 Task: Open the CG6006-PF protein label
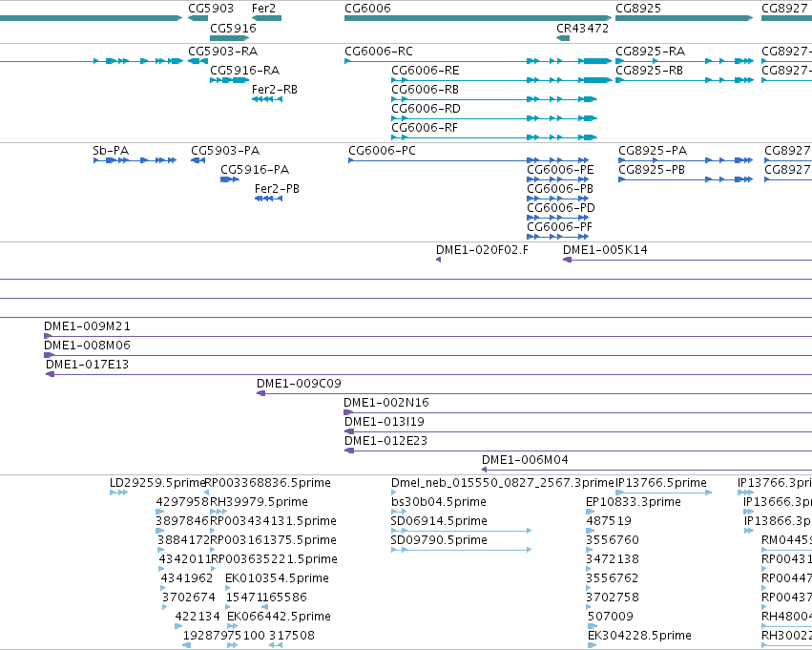click(559, 227)
